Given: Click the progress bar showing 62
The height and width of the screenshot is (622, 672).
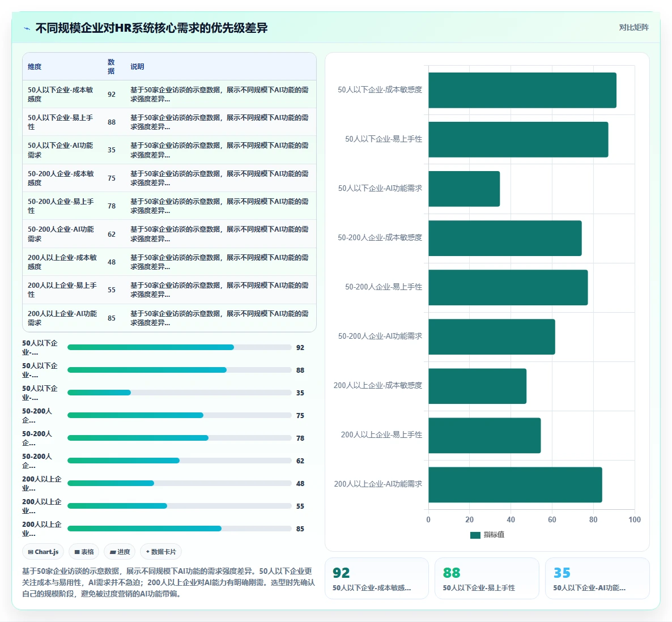Looking at the screenshot, I should point(180,461).
